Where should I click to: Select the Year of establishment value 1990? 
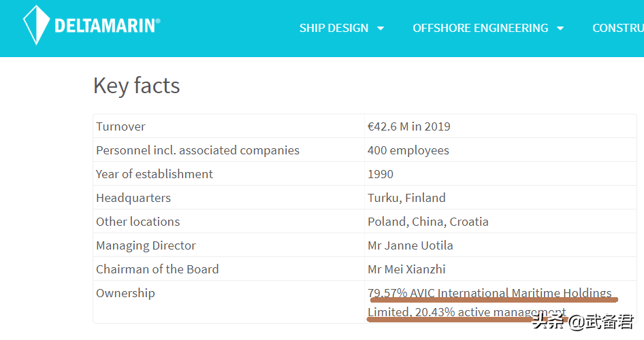coord(381,174)
